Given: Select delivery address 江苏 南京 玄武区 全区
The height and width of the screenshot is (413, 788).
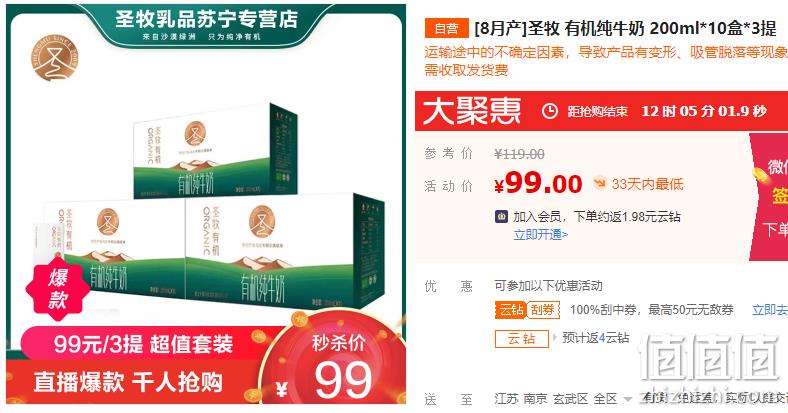Looking at the screenshot, I should [555, 399].
